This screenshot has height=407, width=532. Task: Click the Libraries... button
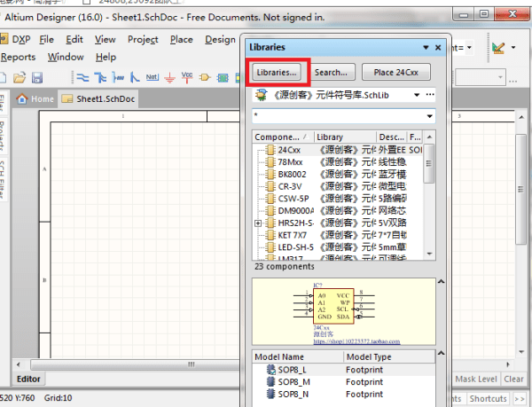click(276, 71)
